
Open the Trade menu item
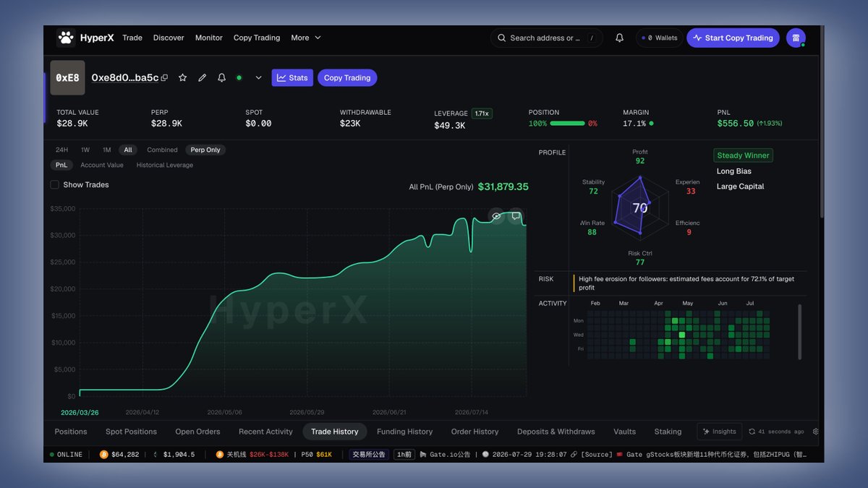coord(132,38)
